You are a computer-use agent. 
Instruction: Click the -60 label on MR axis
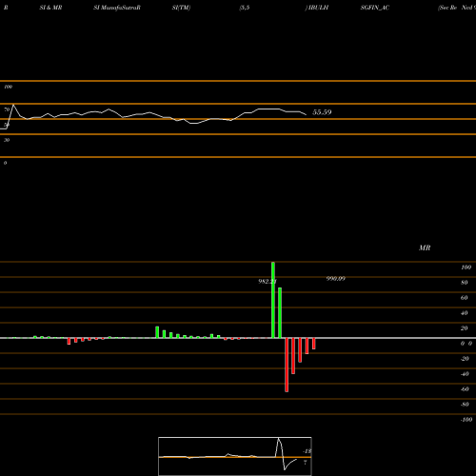tap(465, 389)
